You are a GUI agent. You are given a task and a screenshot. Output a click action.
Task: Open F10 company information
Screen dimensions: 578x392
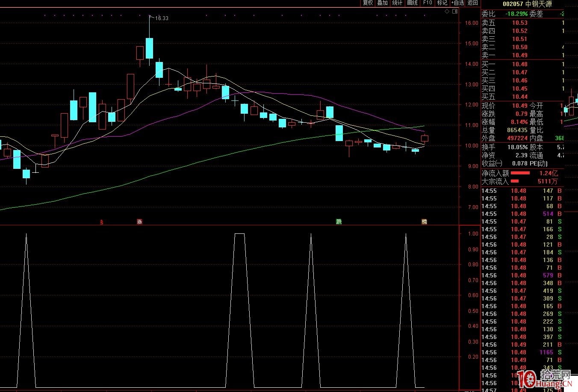coord(427,3)
